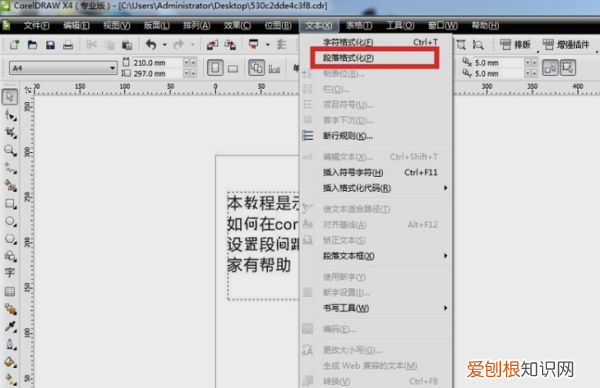Click the 增强插件 toolbar button

point(566,45)
